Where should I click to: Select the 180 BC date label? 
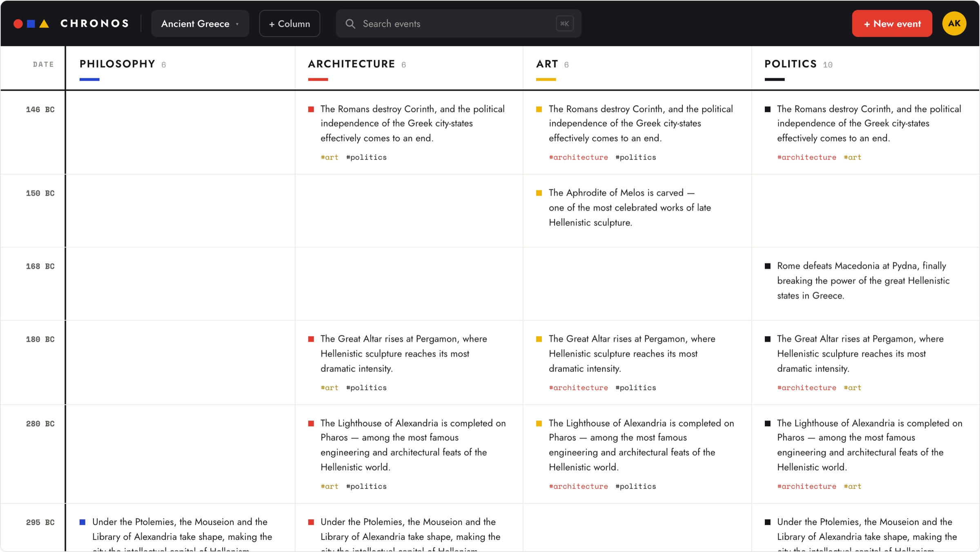[x=40, y=339]
